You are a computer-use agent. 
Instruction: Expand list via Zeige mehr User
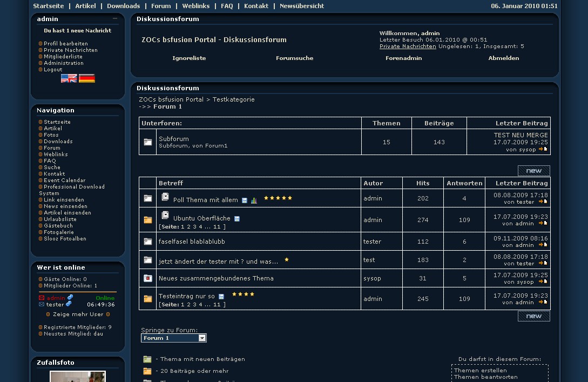coord(78,314)
